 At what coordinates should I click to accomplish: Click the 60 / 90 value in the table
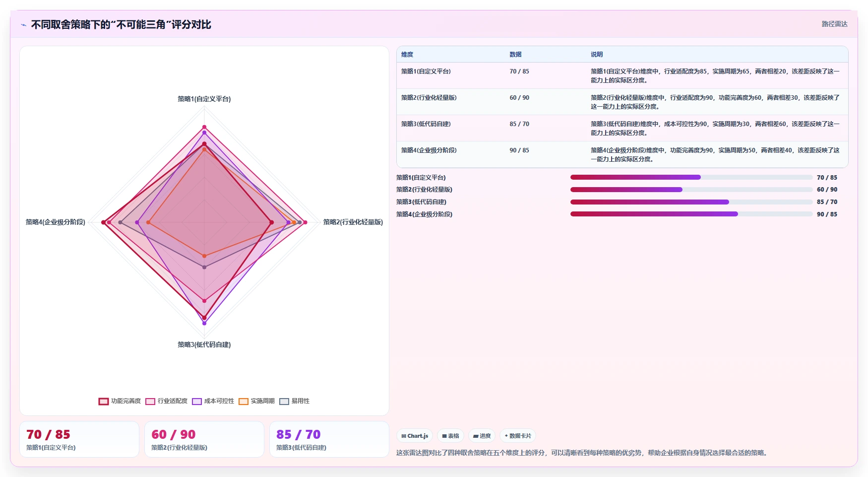[519, 98]
